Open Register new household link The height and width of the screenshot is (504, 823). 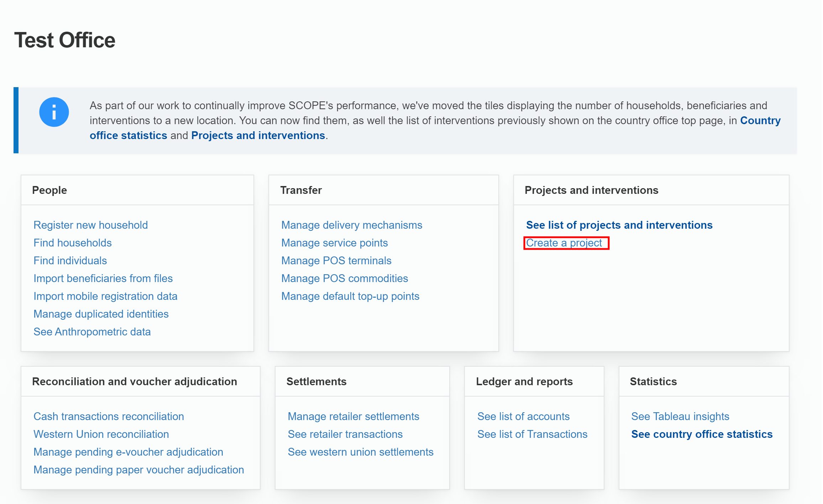tap(90, 225)
